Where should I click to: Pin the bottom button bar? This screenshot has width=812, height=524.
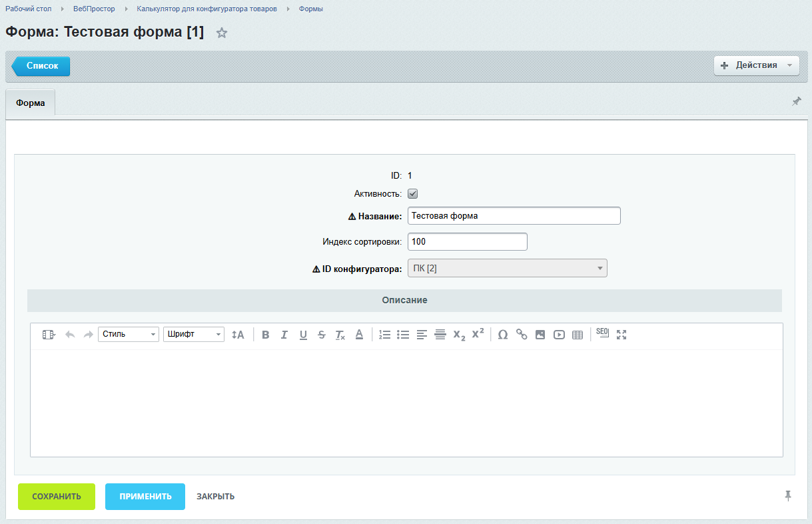tap(789, 495)
